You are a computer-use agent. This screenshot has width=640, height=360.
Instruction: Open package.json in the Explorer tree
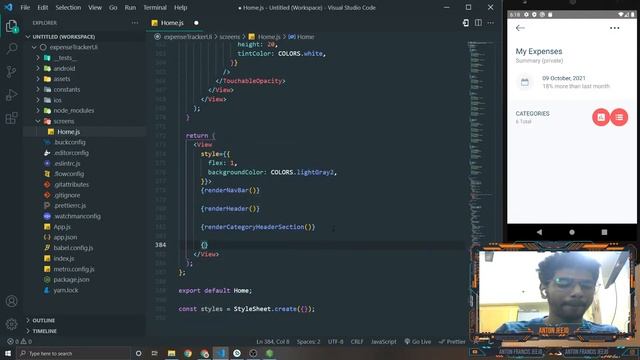[71, 280]
